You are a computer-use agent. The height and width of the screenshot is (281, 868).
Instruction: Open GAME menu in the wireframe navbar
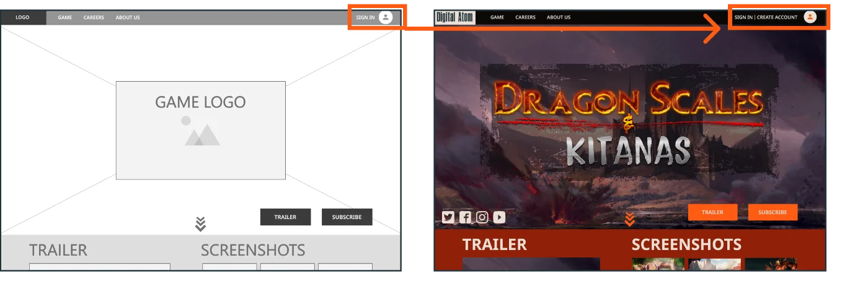pos(65,17)
